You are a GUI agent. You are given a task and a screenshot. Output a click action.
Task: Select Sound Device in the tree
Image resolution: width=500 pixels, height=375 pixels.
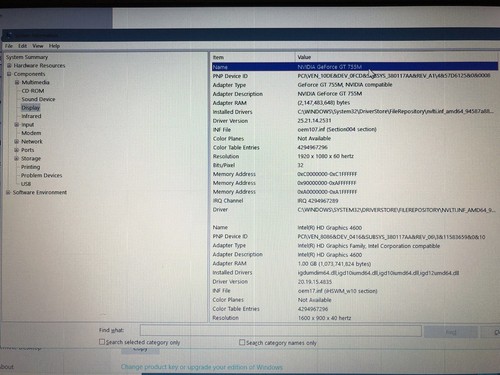pyautogui.click(x=38, y=99)
